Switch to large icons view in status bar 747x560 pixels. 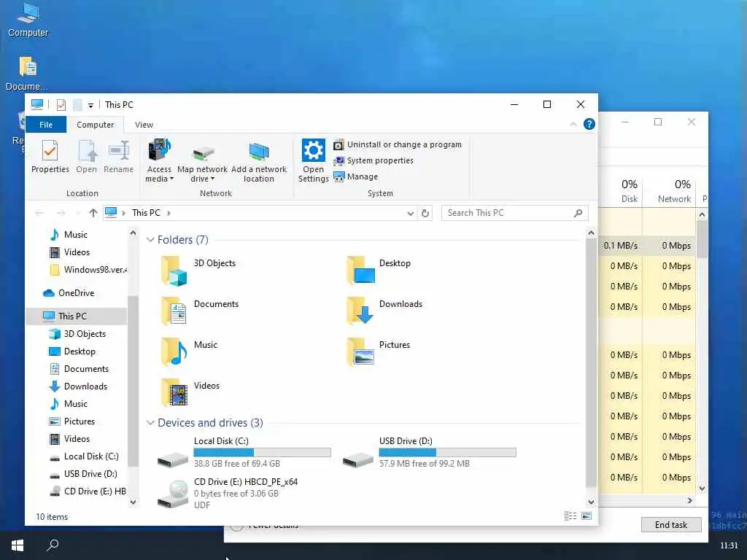[587, 516]
